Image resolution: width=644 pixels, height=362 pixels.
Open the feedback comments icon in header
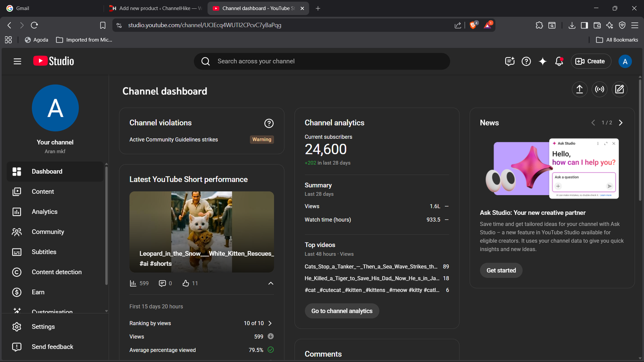point(510,61)
